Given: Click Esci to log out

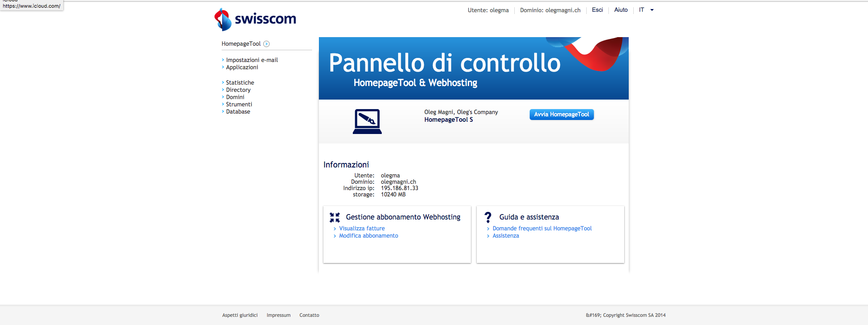Looking at the screenshot, I should (597, 10).
